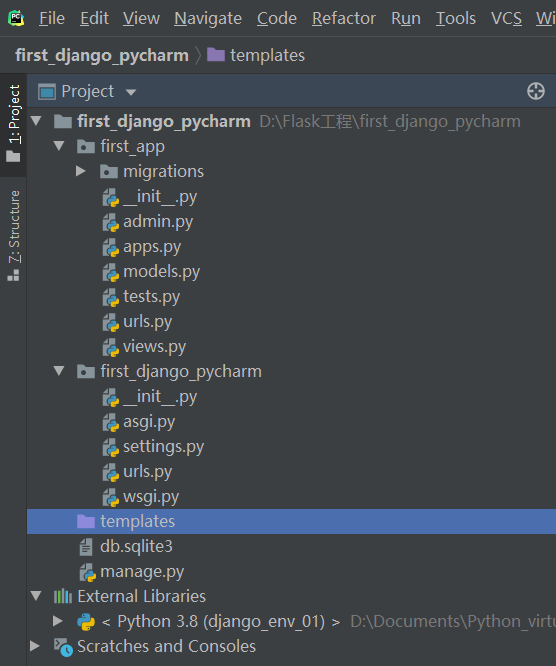The height and width of the screenshot is (666, 556).
Task: Collapse the External Libraries node arrow
Action: [37, 596]
